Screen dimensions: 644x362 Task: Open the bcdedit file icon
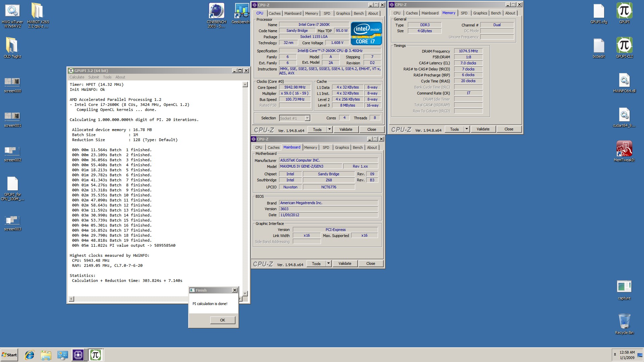[x=599, y=48]
